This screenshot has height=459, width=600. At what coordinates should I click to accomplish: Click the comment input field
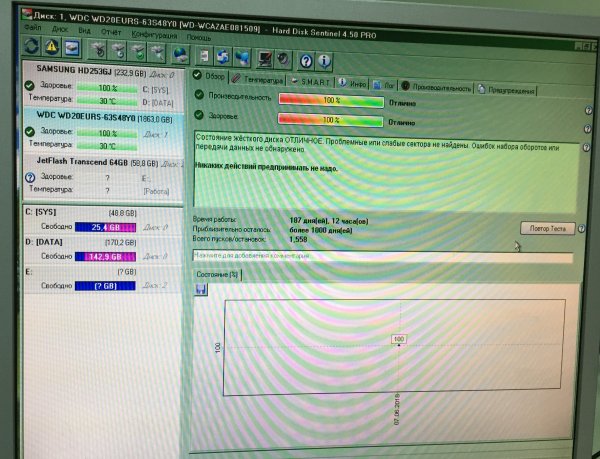[380, 258]
